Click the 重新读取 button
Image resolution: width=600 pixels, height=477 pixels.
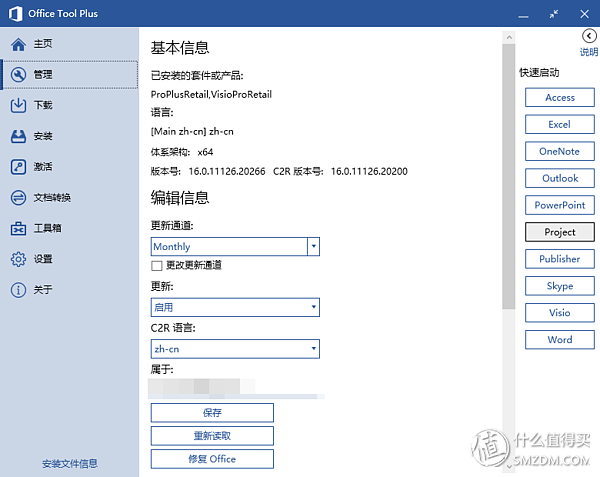(x=212, y=436)
